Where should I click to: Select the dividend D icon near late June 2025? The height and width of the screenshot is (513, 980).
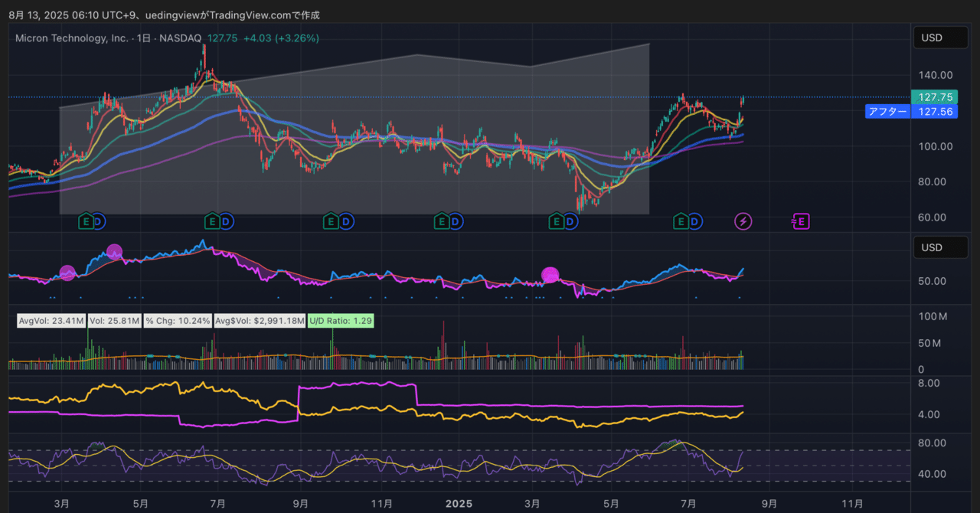click(x=694, y=222)
